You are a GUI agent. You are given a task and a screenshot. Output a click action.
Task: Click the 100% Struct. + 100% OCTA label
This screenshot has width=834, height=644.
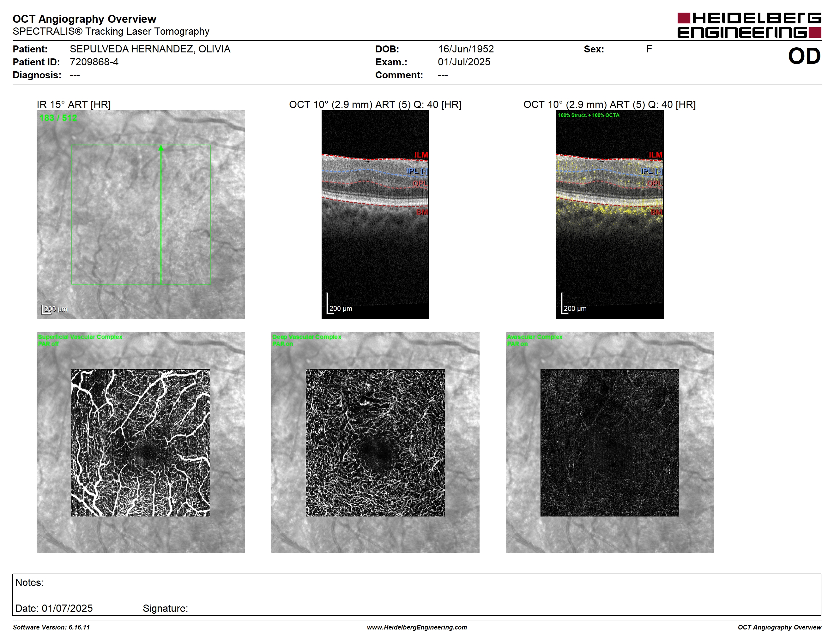pos(589,115)
